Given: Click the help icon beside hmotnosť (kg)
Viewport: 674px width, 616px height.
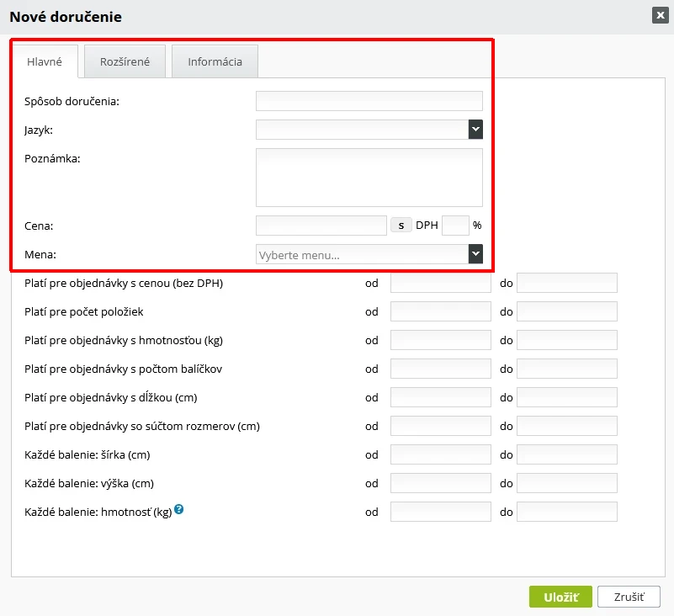Looking at the screenshot, I should click(x=178, y=510).
